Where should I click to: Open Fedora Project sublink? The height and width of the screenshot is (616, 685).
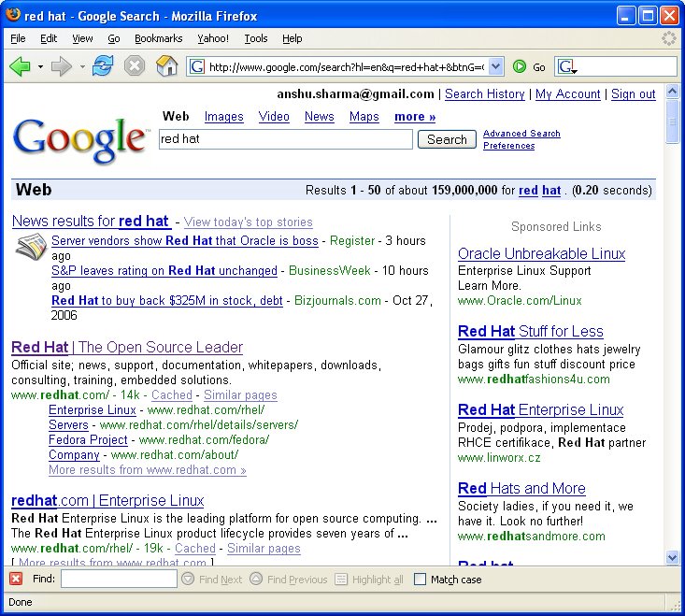tap(88, 440)
